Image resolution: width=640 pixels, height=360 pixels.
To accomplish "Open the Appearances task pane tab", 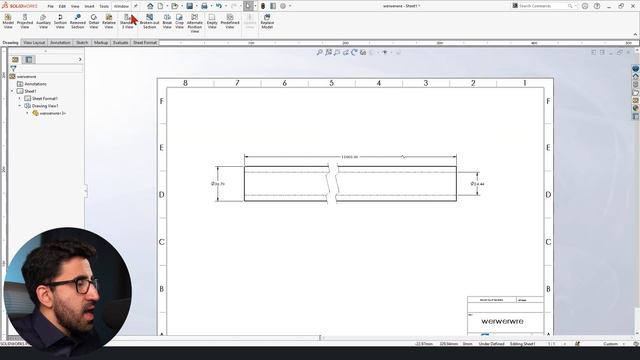I will click(636, 108).
